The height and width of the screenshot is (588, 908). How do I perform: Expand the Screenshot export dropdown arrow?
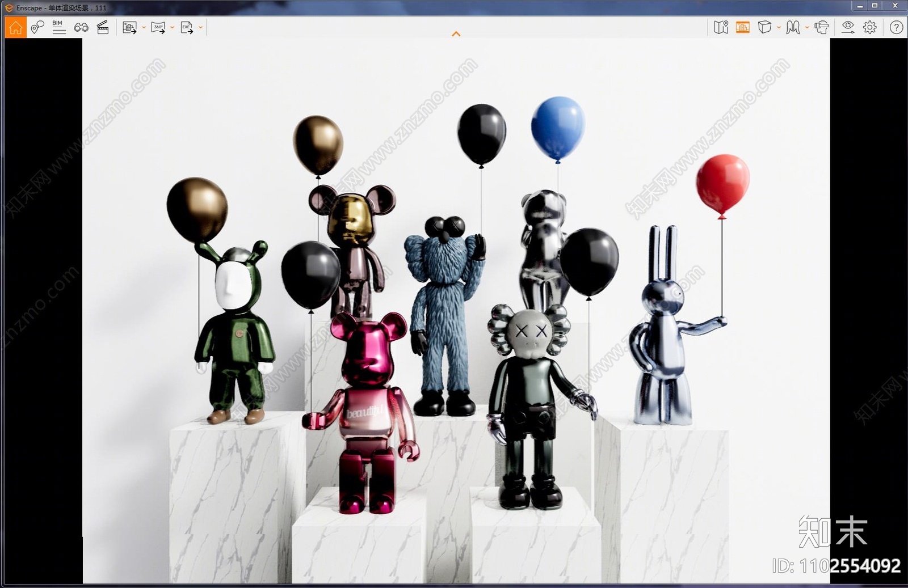click(144, 27)
